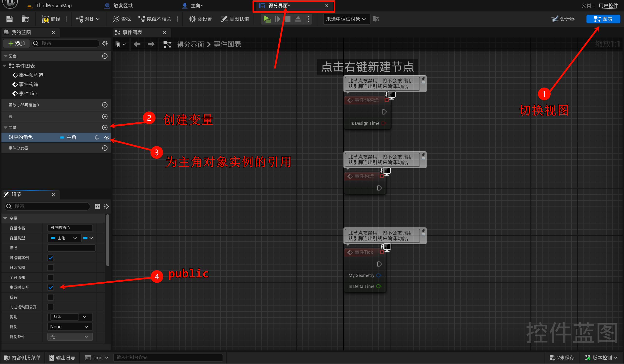
Task: Switch to the 触发区域 tab
Action: (123, 6)
